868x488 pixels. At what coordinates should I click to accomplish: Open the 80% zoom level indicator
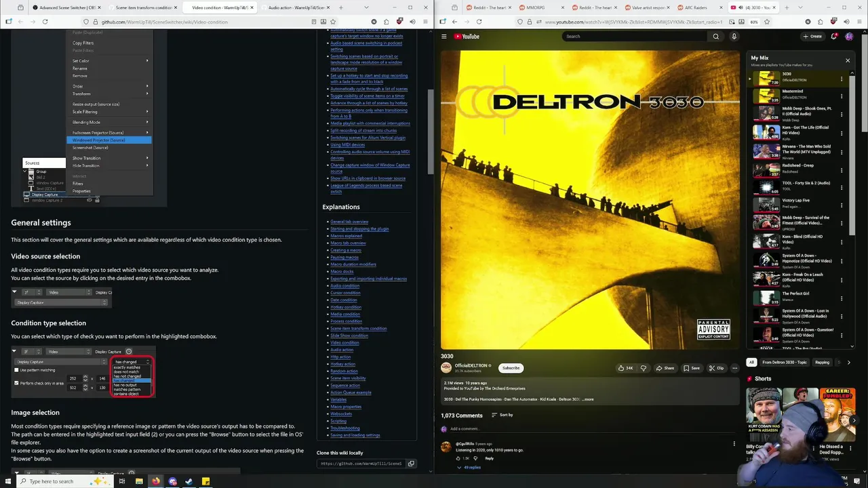(x=754, y=22)
